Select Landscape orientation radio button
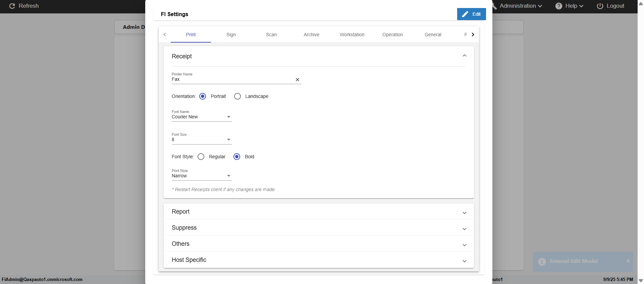Screen dimensions: 644x284 pyautogui.click(x=237, y=96)
